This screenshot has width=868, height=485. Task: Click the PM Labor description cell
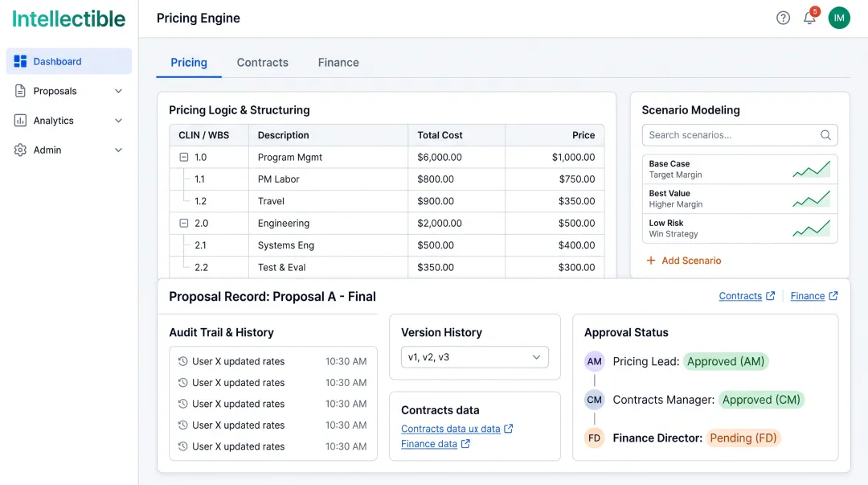click(x=328, y=179)
